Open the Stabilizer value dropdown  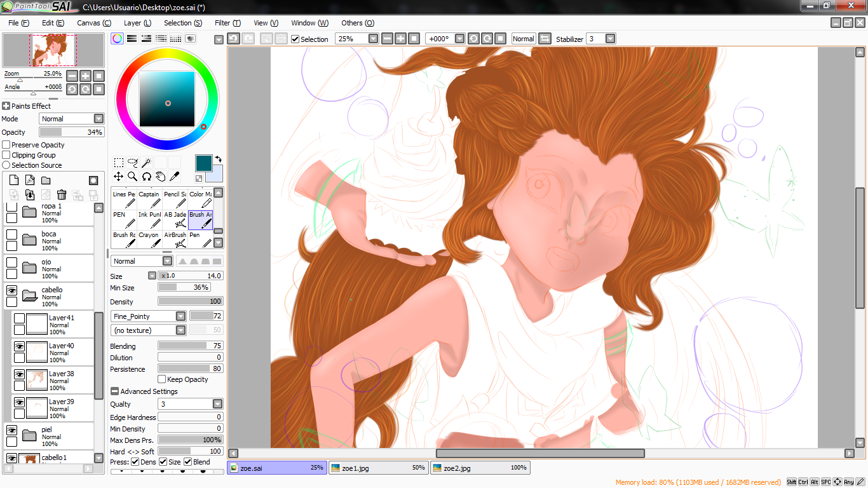point(610,39)
